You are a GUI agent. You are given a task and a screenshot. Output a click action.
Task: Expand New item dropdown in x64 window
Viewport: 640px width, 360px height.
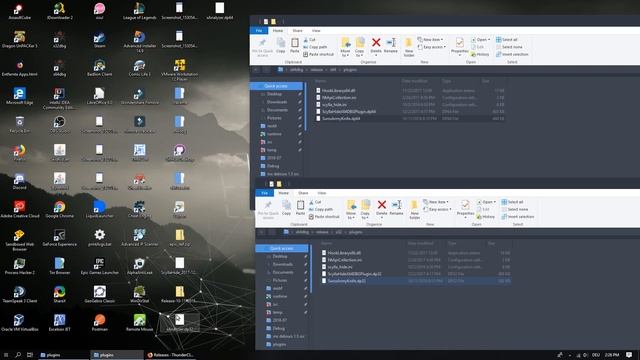pyautogui.click(x=431, y=40)
